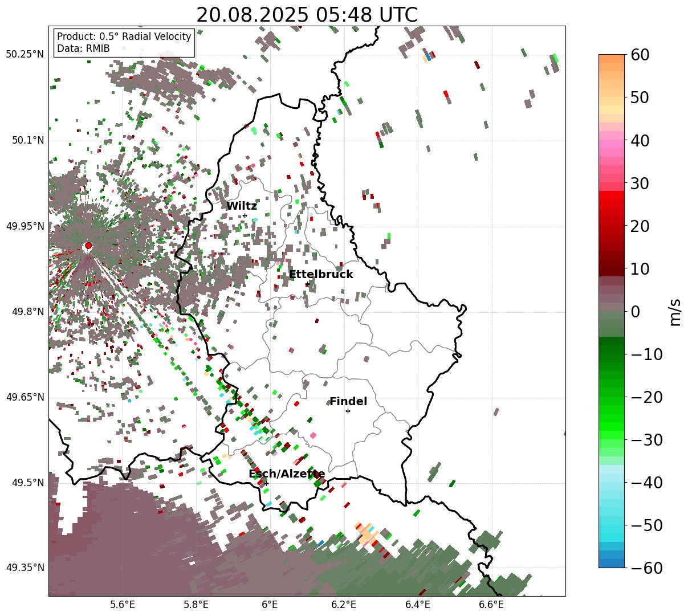This screenshot has width=688, height=616.
Task: Click the Ettelbruck city label
Action: pos(321,275)
